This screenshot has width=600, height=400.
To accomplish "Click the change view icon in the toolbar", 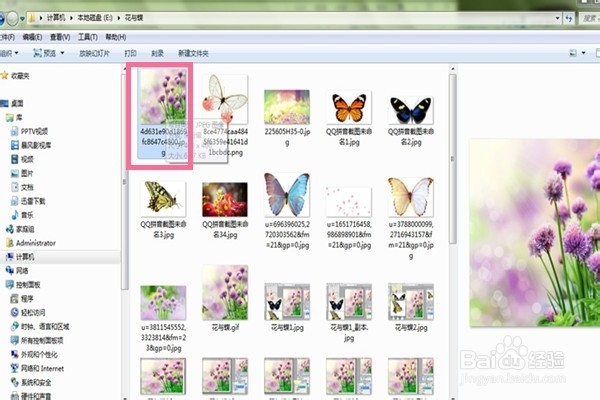I will [573, 53].
